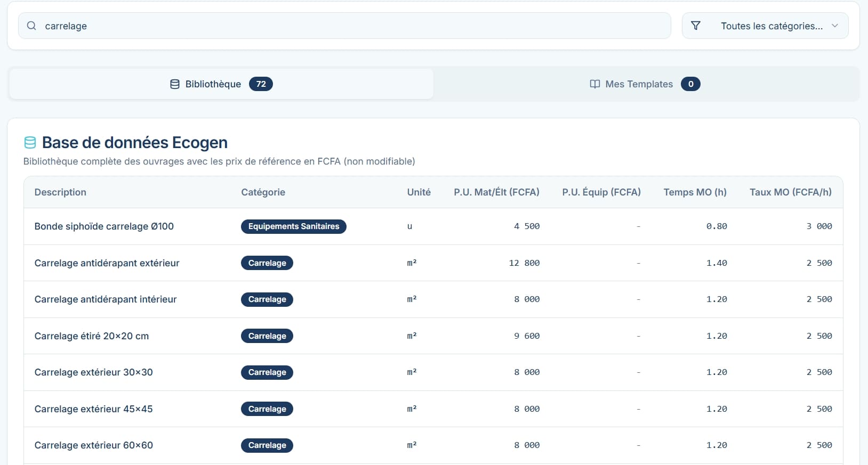The width and height of the screenshot is (868, 465).
Task: Click the filter funnel icon
Action: tap(696, 26)
